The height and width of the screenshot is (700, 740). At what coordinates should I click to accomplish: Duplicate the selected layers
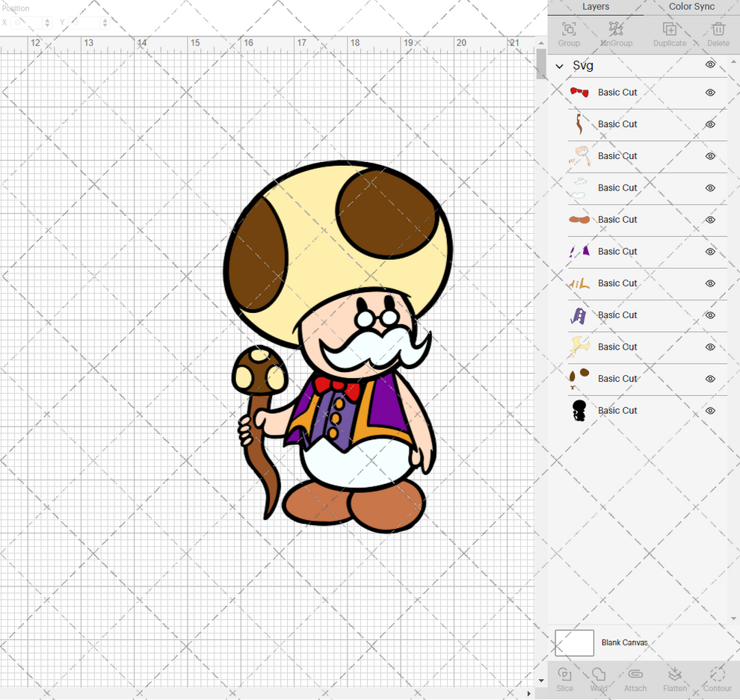[669, 33]
